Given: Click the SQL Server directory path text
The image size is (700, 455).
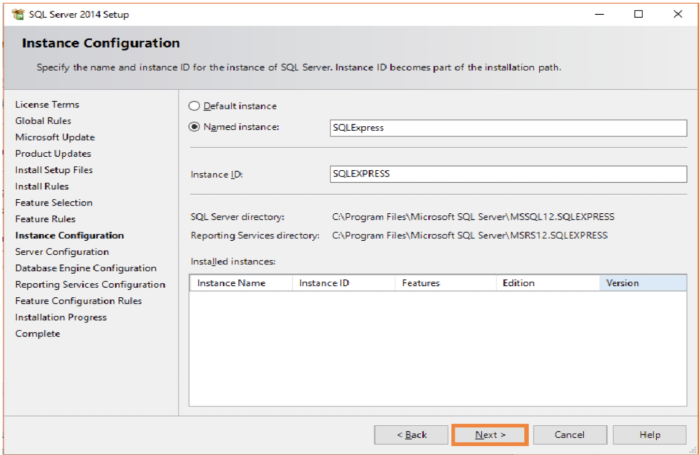Looking at the screenshot, I should (473, 217).
